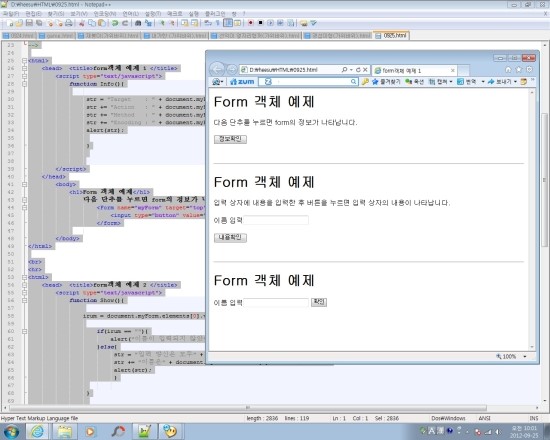The height and width of the screenshot is (440, 550).
Task: Click the 이름 입력 text field above 내용확인
Action: [x=276, y=220]
